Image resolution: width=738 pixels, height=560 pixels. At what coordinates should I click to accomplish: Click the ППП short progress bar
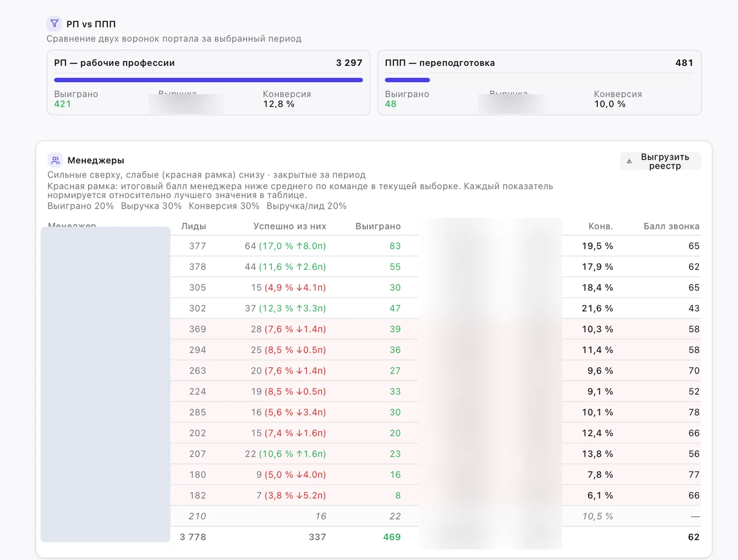click(x=407, y=80)
